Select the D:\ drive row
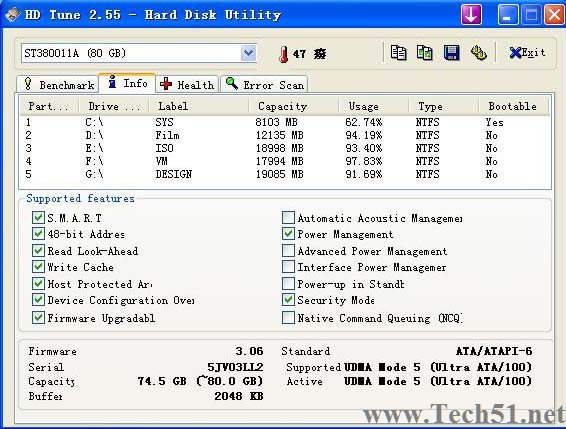Screen dimensions: 566x429 [285, 135]
